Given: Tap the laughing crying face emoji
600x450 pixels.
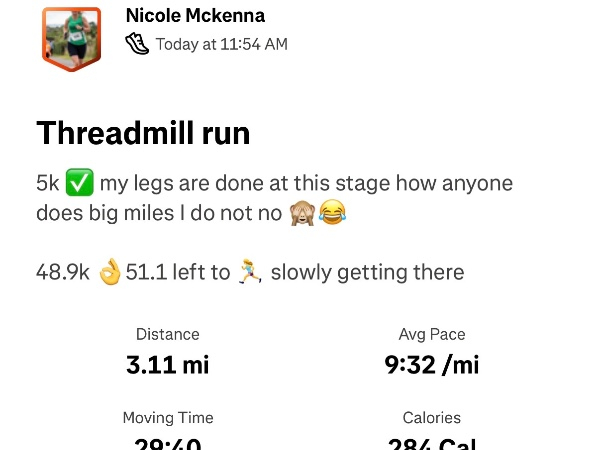Looking at the screenshot, I should (x=331, y=213).
